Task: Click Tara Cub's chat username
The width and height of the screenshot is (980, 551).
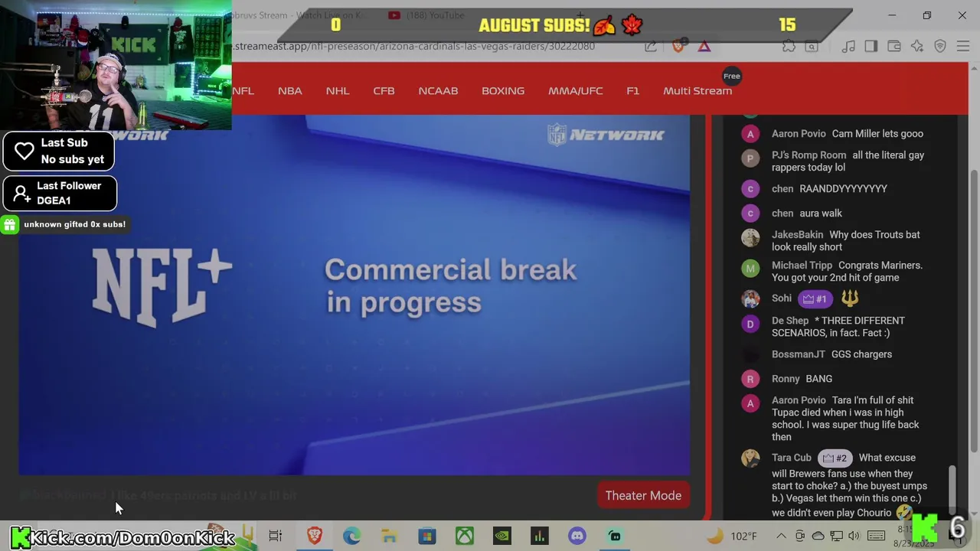Action: pos(791,458)
